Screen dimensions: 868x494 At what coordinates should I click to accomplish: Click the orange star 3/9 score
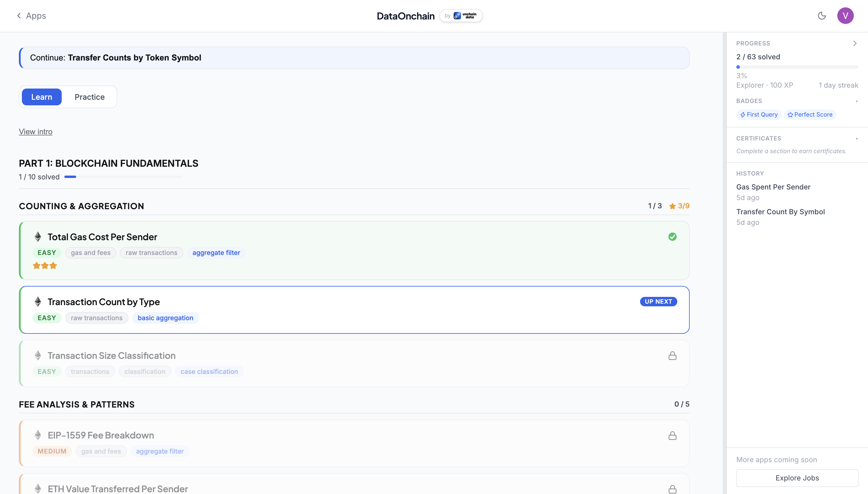pos(679,206)
